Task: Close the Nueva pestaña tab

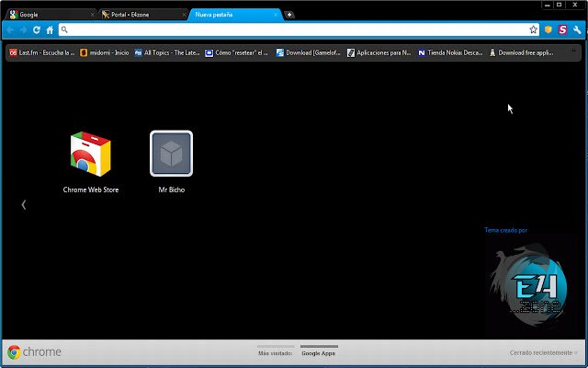Action: click(276, 15)
